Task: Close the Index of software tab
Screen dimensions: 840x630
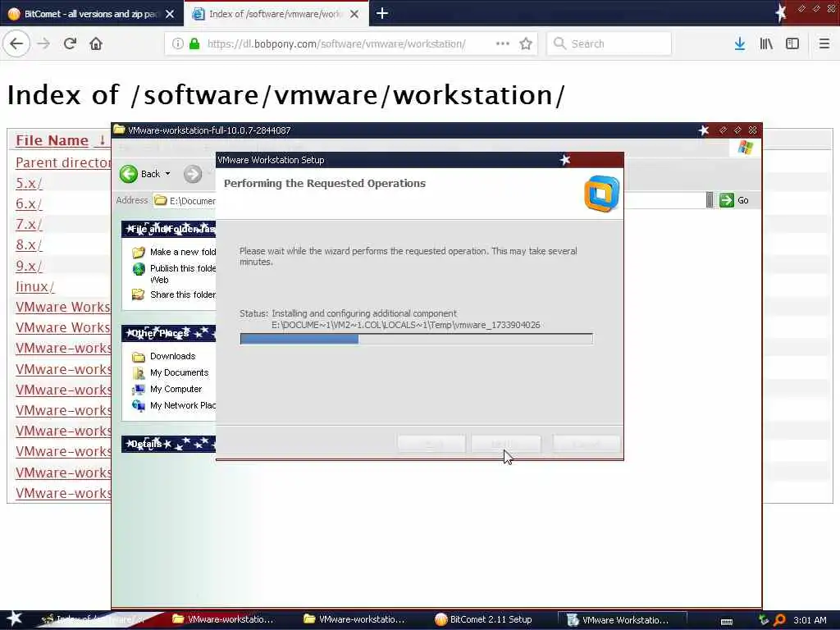Action: [354, 14]
